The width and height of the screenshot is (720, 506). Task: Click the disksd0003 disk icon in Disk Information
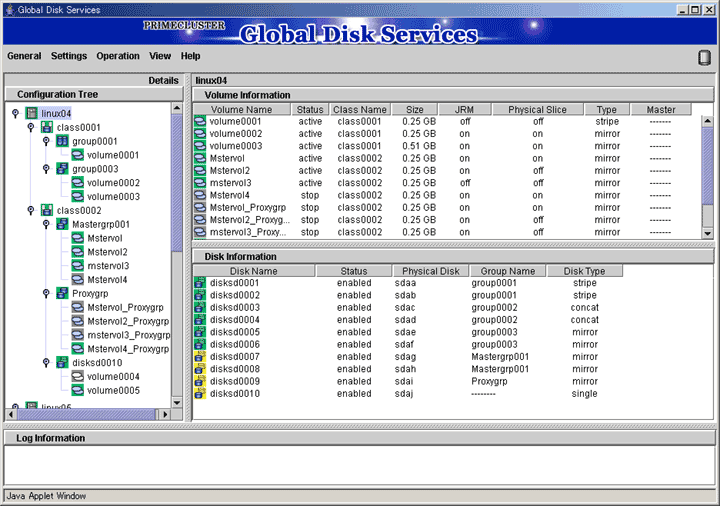coord(200,307)
